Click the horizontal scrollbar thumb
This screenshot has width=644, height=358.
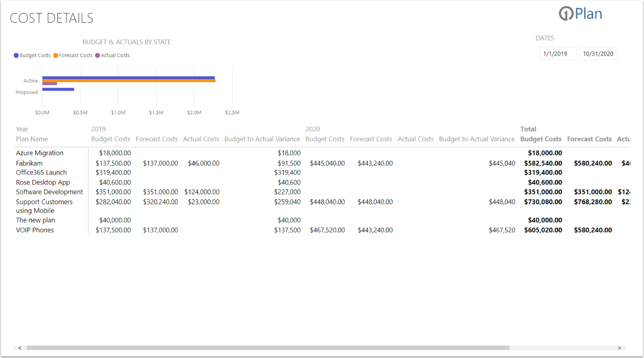[268, 348]
